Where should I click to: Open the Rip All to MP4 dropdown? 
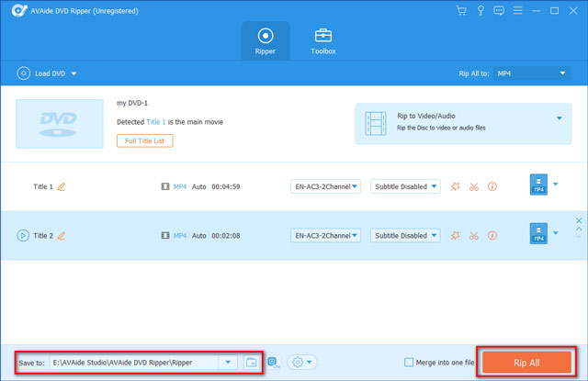532,73
